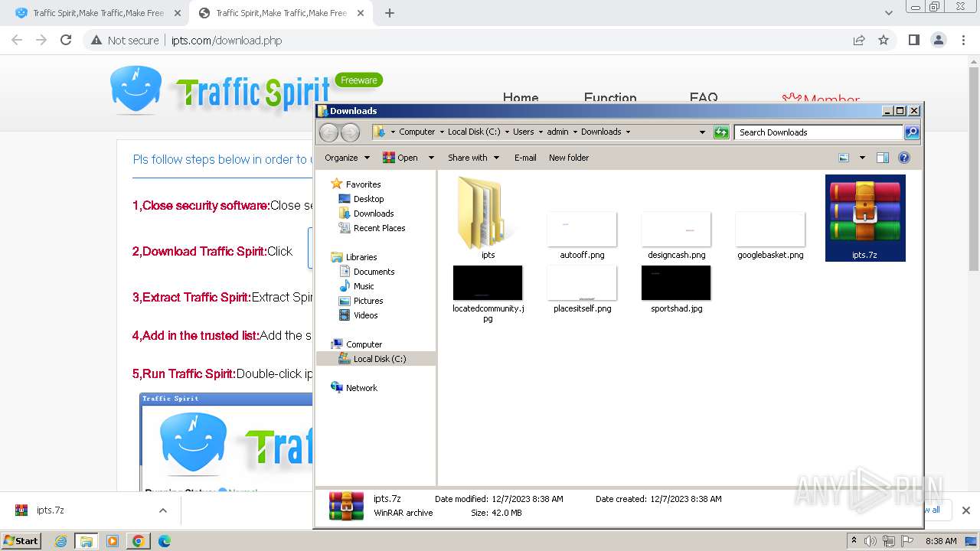
Task: Close the Chrome downloads bar
Action: coord(966,510)
